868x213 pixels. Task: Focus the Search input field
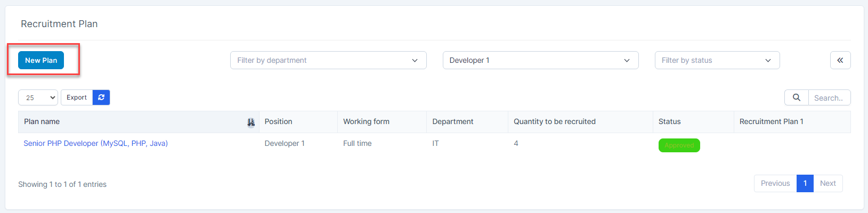click(829, 98)
